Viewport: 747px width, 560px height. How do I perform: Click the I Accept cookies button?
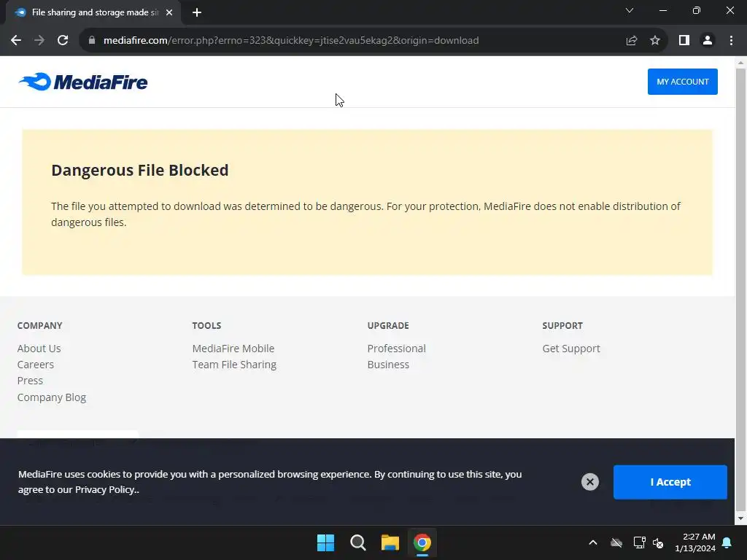click(x=670, y=482)
